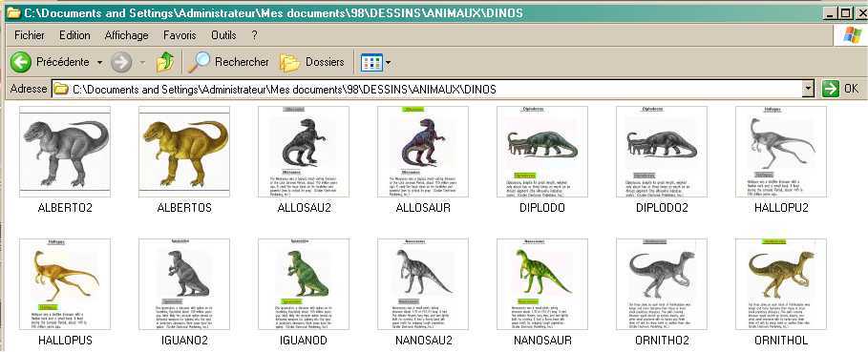Select the IGUANOD green dinosaur thumbnail

click(x=304, y=284)
